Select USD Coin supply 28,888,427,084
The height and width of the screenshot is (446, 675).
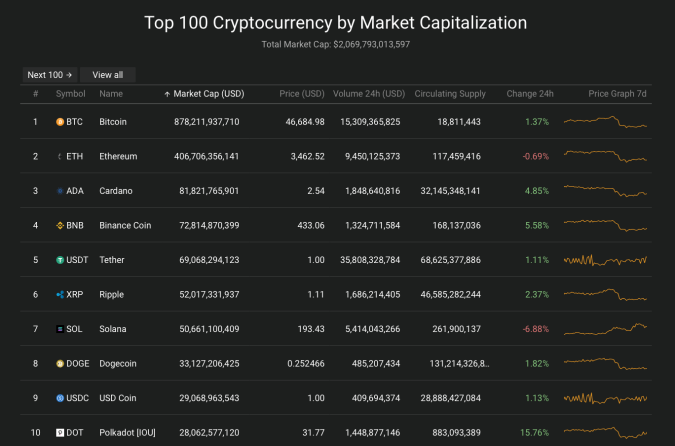(x=450, y=398)
